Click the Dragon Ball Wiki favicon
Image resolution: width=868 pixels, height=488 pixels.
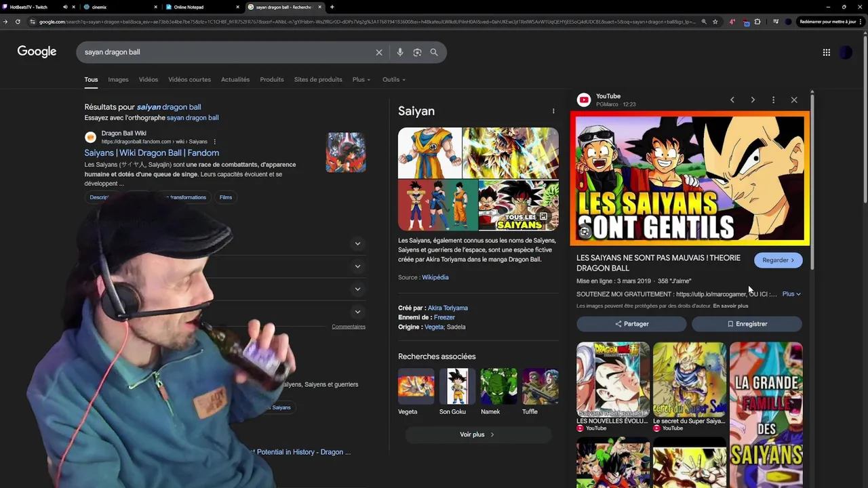pos(90,138)
